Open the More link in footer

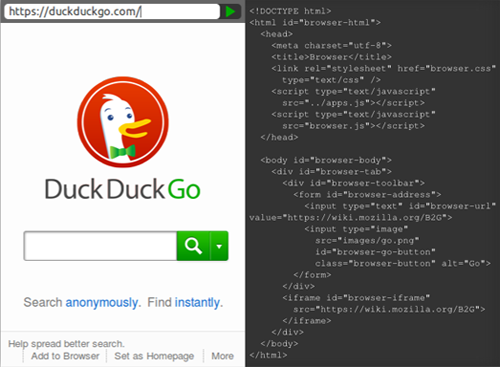[223, 356]
